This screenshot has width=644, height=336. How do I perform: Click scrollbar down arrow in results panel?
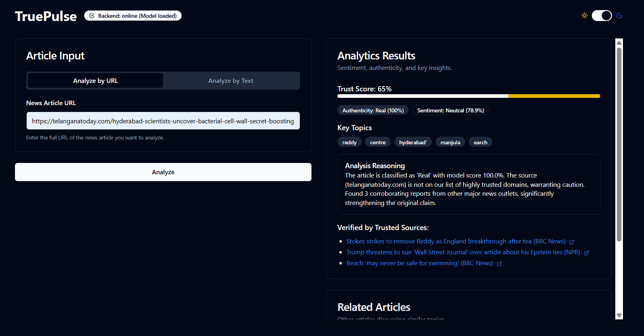click(619, 315)
